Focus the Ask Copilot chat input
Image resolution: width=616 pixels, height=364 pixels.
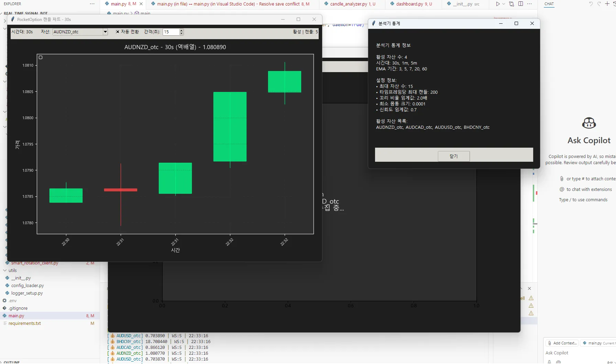[580, 353]
